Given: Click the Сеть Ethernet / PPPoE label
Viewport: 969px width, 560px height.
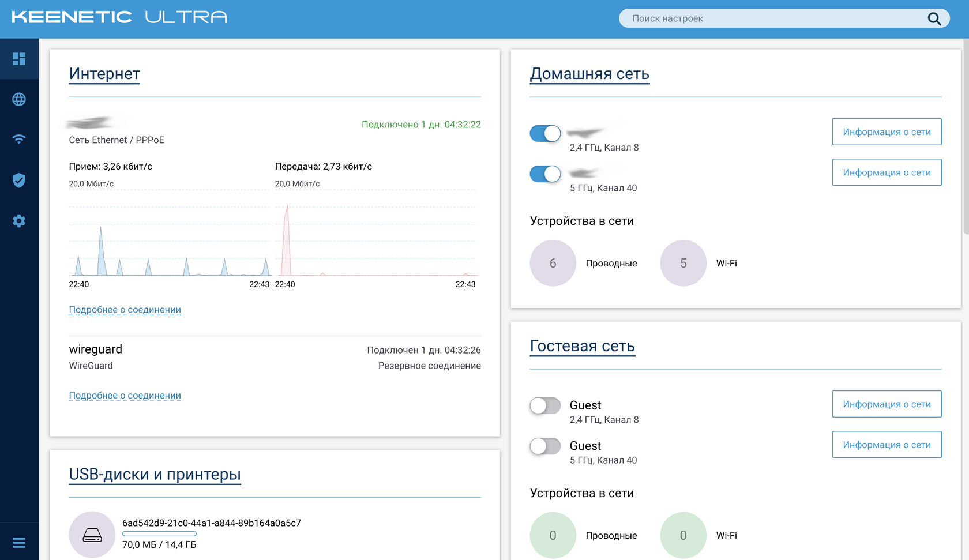Looking at the screenshot, I should [117, 140].
